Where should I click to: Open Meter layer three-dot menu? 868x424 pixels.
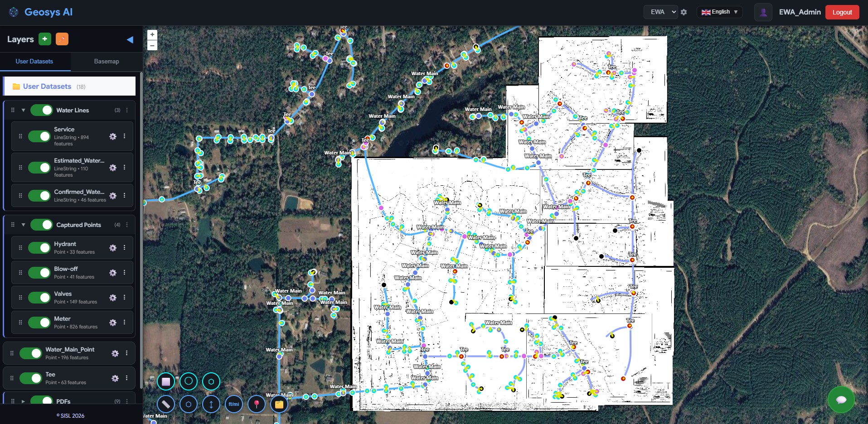point(124,322)
